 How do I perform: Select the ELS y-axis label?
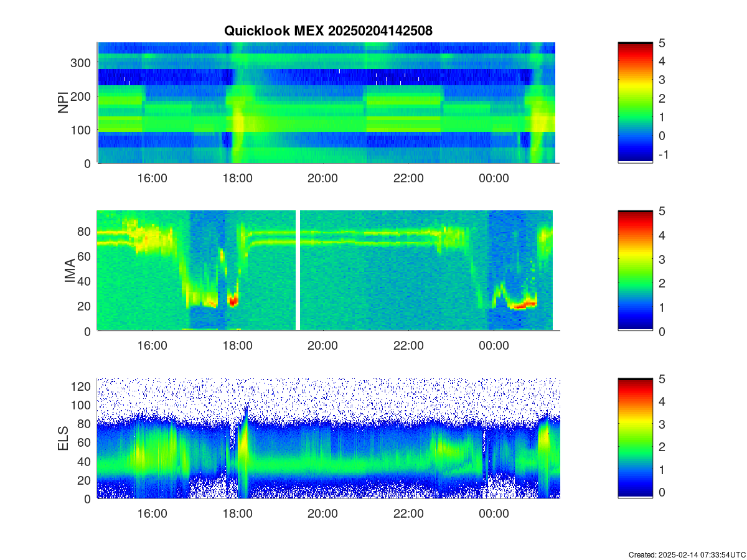[63, 439]
